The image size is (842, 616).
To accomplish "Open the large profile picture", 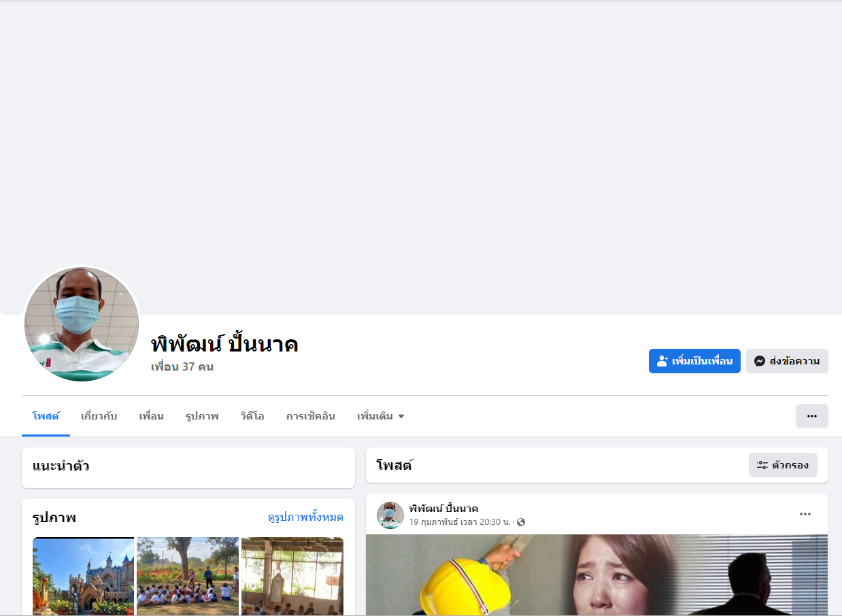I will click(82, 324).
